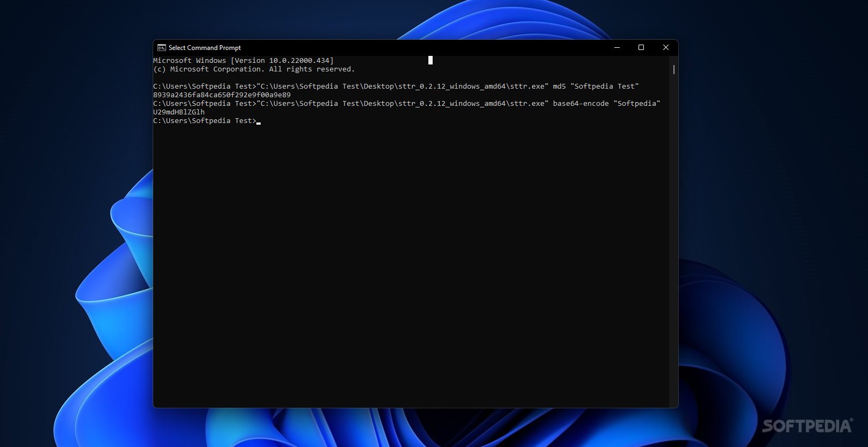
Task: Click the last prompt 'C:\Users\Softpedia Test>'
Action: (x=205, y=121)
